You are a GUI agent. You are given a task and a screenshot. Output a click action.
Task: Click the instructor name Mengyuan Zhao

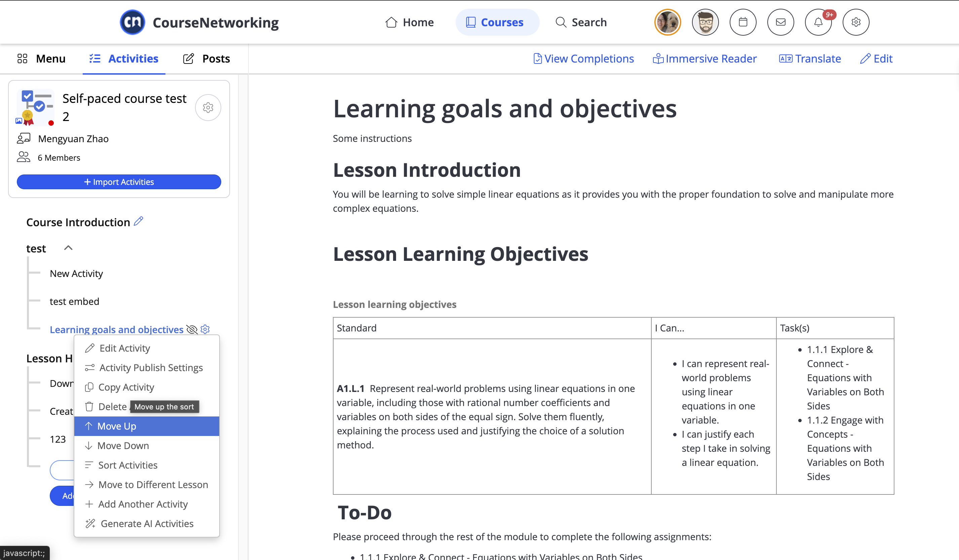click(x=73, y=139)
